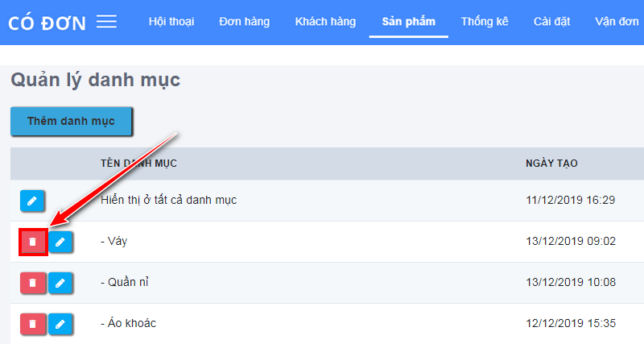Edit the "Hiển thị ở tất cả danh mục" row
Viewport: 644px width, 344px height.
[32, 201]
